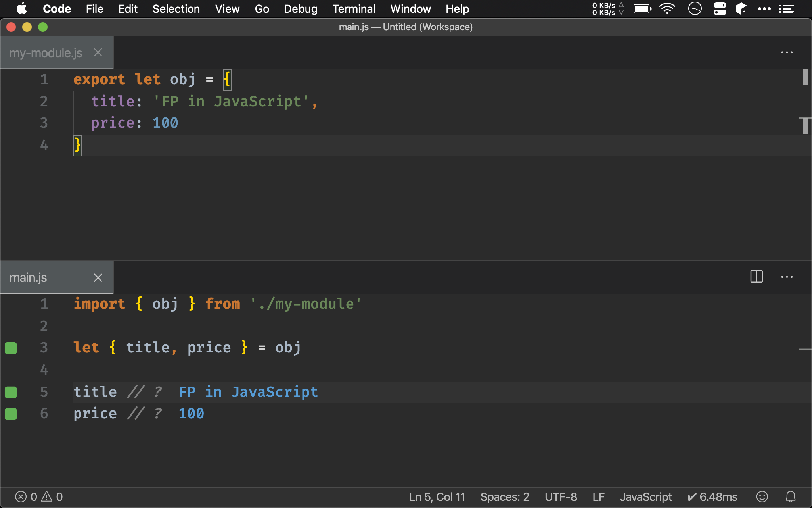Click the green coverage marker on line 6
Viewport: 812px width, 508px height.
click(11, 414)
